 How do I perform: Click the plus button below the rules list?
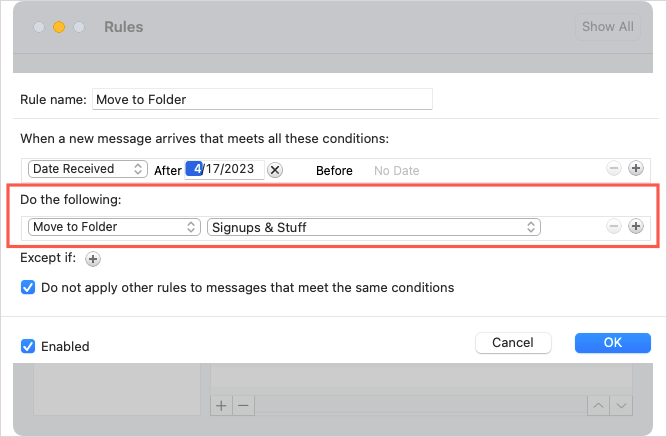pyautogui.click(x=222, y=405)
